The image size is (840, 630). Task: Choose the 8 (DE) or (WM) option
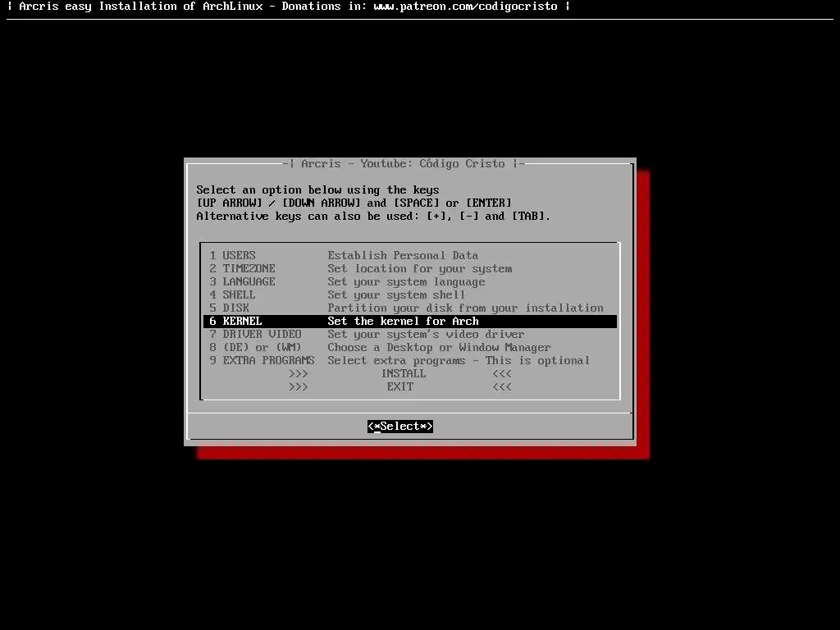(x=410, y=347)
